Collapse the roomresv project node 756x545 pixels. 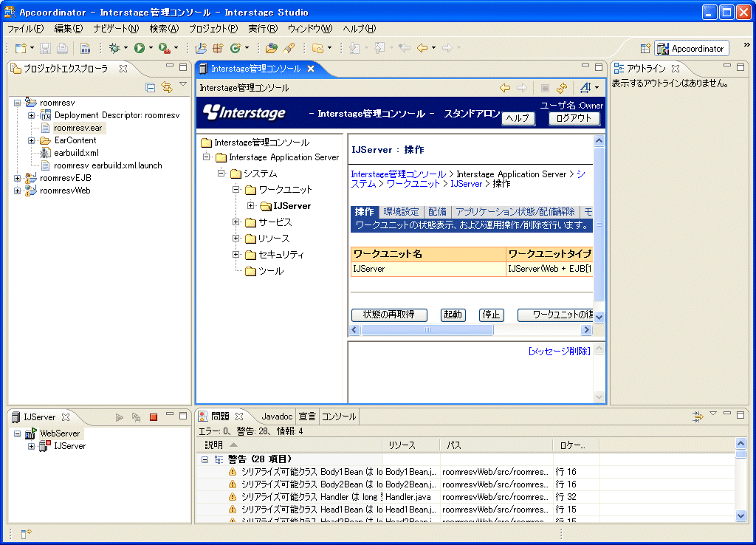click(18, 103)
